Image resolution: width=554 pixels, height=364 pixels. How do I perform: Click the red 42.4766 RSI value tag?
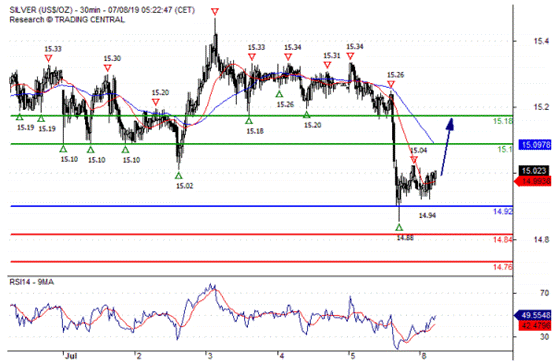tap(535, 325)
